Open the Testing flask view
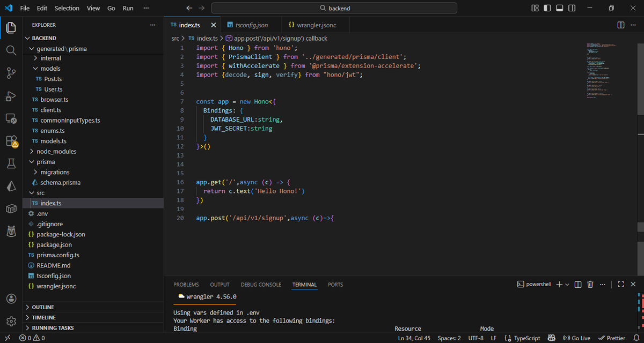644x343 pixels. coord(11,163)
